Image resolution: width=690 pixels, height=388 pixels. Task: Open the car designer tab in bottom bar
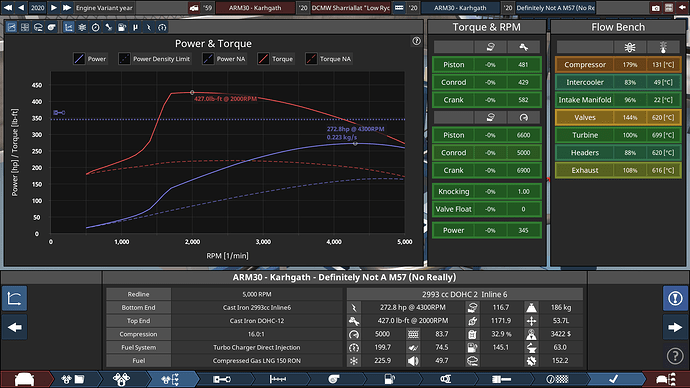tap(25, 379)
